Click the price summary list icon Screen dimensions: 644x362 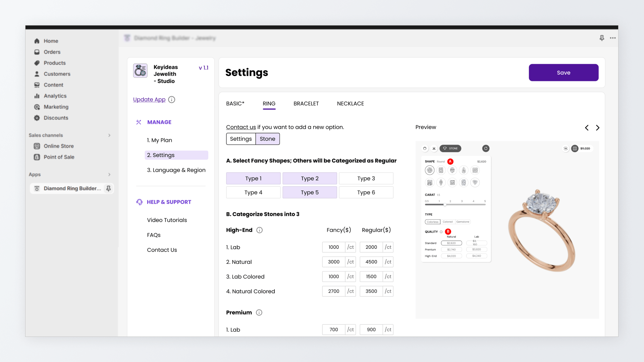point(575,148)
